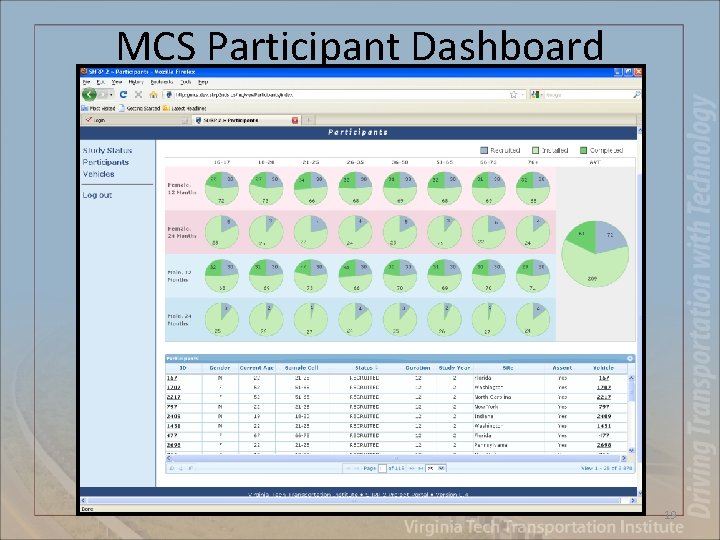The image size is (720, 540).
Task: Click in the Firefox address bar
Action: click(x=340, y=95)
